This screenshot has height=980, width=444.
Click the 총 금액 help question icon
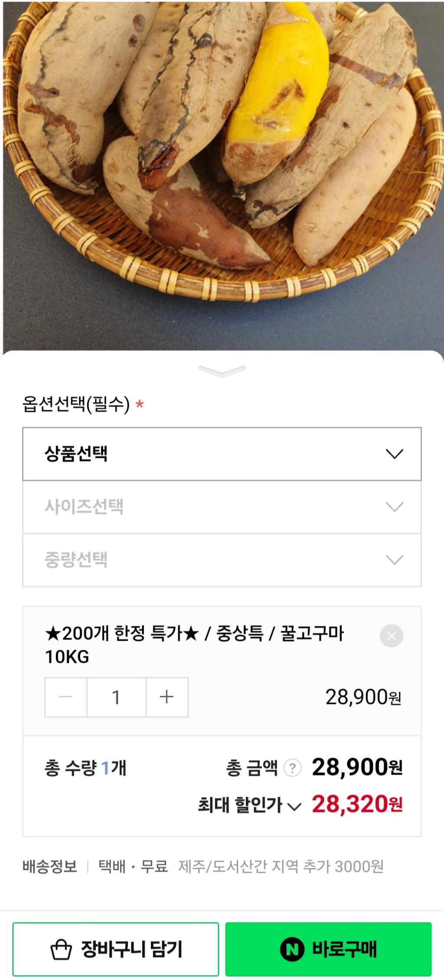tap(292, 768)
